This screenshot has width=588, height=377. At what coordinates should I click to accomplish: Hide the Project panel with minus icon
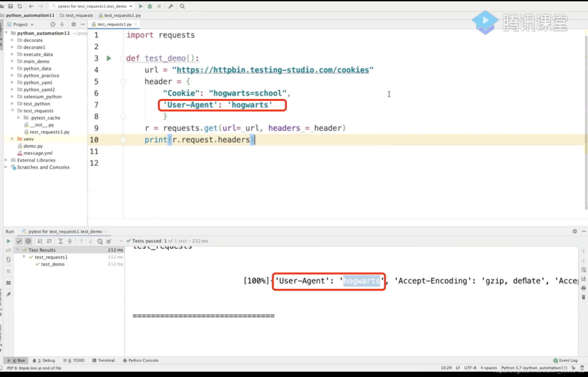pos(83,24)
